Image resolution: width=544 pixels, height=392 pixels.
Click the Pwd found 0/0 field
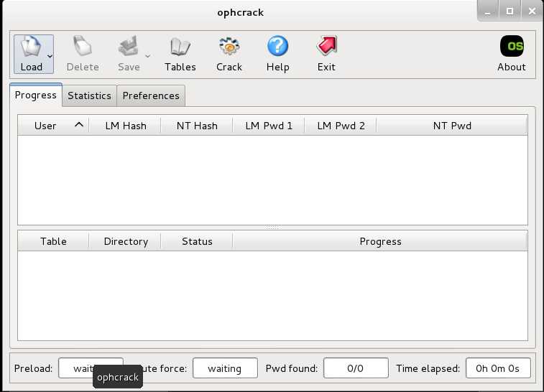[x=356, y=368]
